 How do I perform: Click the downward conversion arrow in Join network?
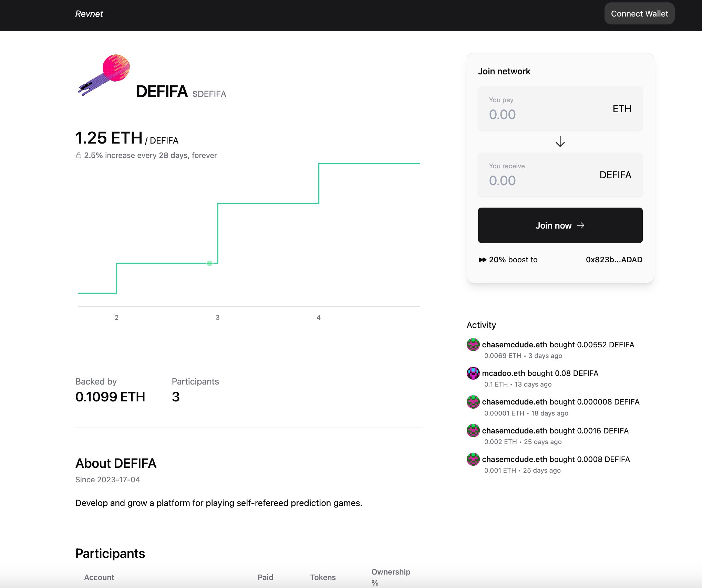point(560,142)
